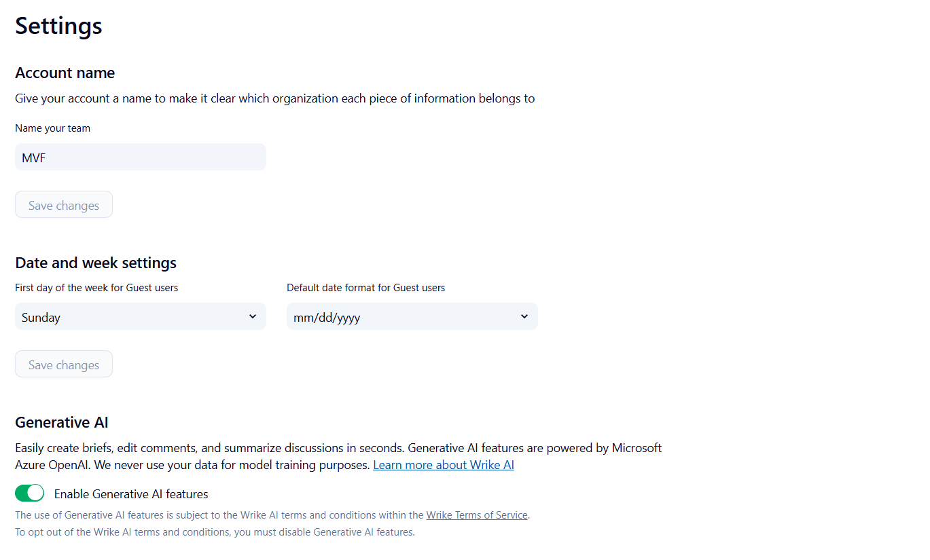Open the "Learn more about Wrike AI" link
The height and width of the screenshot is (560, 930).
(x=443, y=464)
